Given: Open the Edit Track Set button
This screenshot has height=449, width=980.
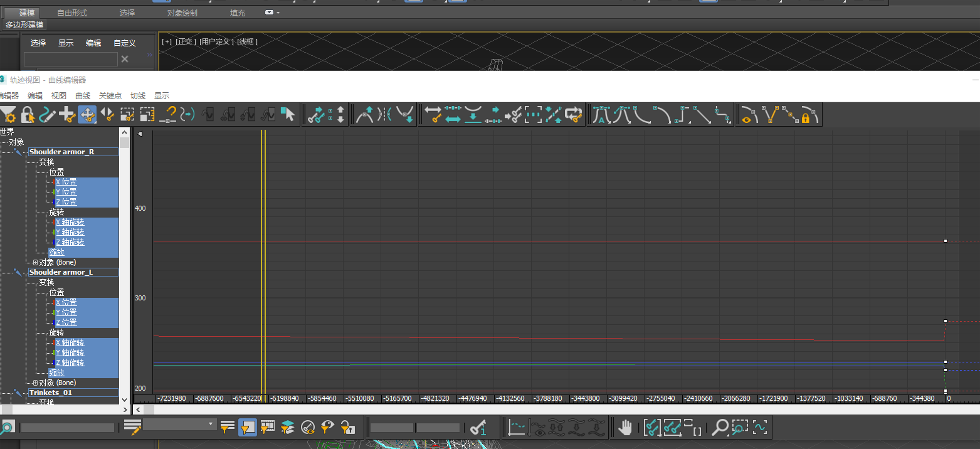Looking at the screenshot, I should pos(132,428).
